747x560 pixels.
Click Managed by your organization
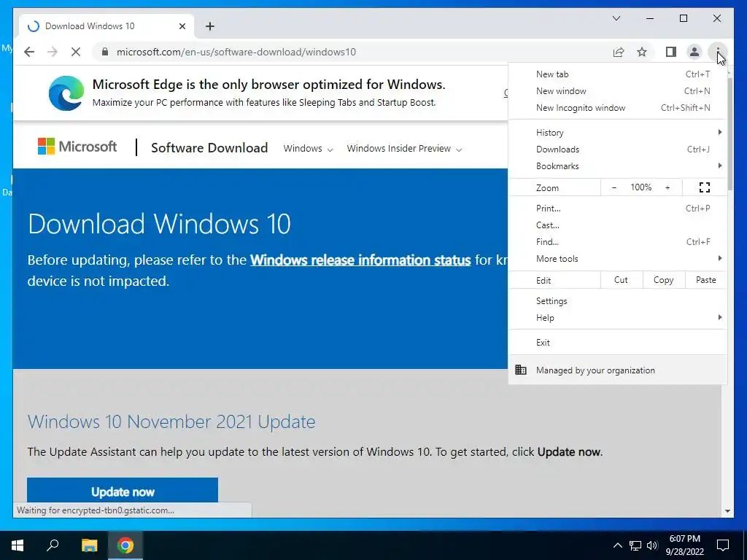coord(617,370)
